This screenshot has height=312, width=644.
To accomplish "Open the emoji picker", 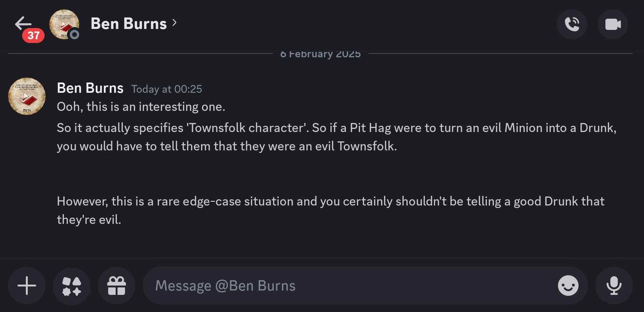I will (568, 286).
